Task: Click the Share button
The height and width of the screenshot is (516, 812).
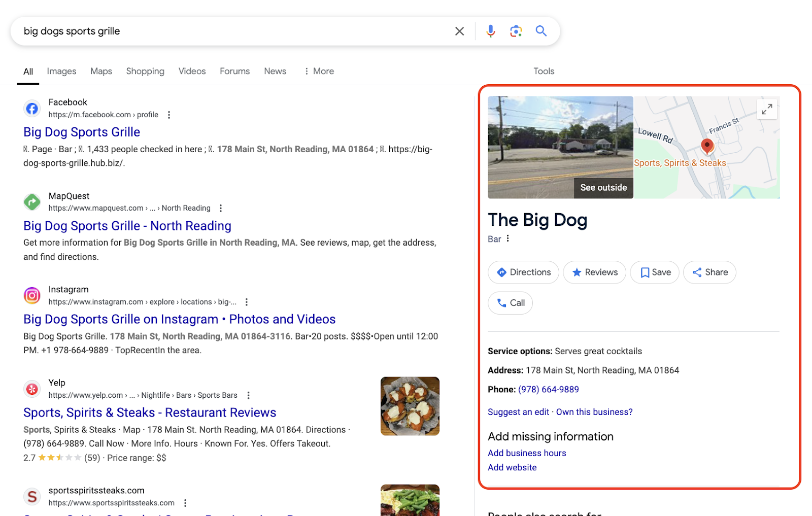Action: [709, 272]
